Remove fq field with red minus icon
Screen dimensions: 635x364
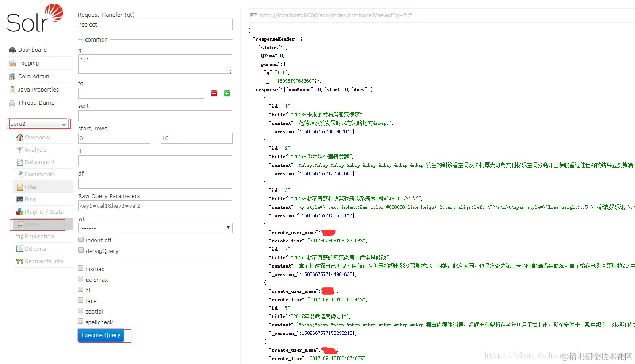[214, 93]
